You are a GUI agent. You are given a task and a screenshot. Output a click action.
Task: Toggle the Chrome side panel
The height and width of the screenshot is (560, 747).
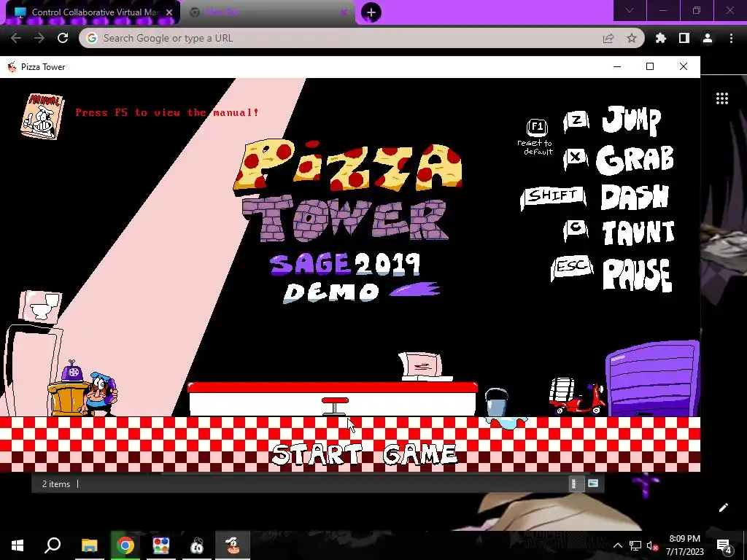[x=684, y=38]
